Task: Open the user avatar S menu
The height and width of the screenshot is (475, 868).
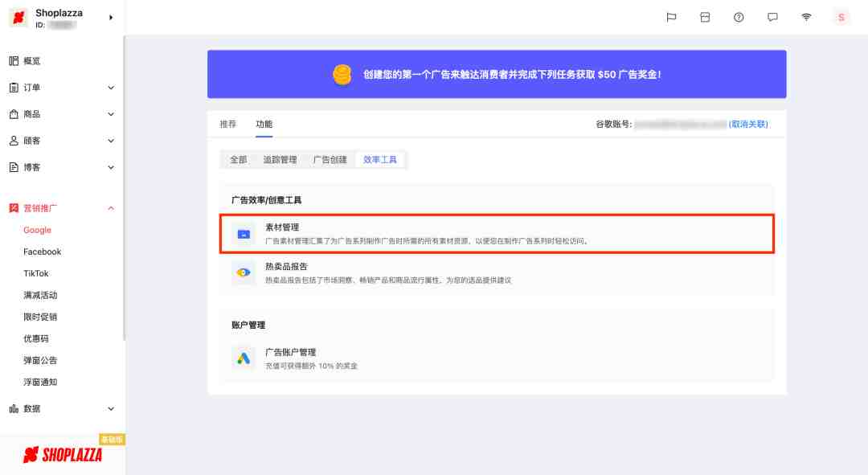Action: point(841,18)
